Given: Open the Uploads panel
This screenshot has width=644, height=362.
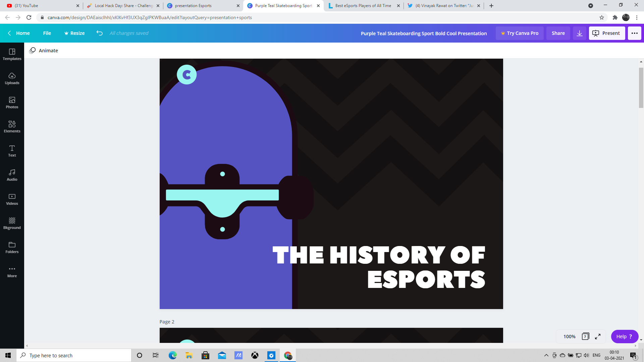Looking at the screenshot, I should [x=12, y=78].
